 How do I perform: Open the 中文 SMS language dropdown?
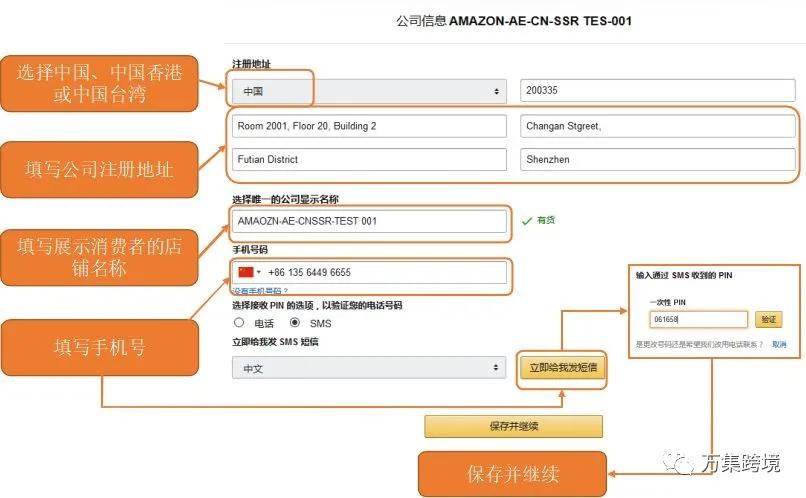coord(369,368)
